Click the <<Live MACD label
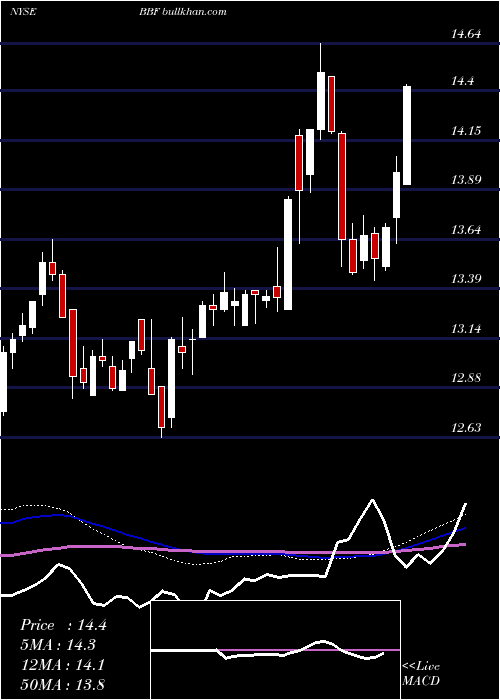The width and height of the screenshot is (500, 700). (x=421, y=673)
